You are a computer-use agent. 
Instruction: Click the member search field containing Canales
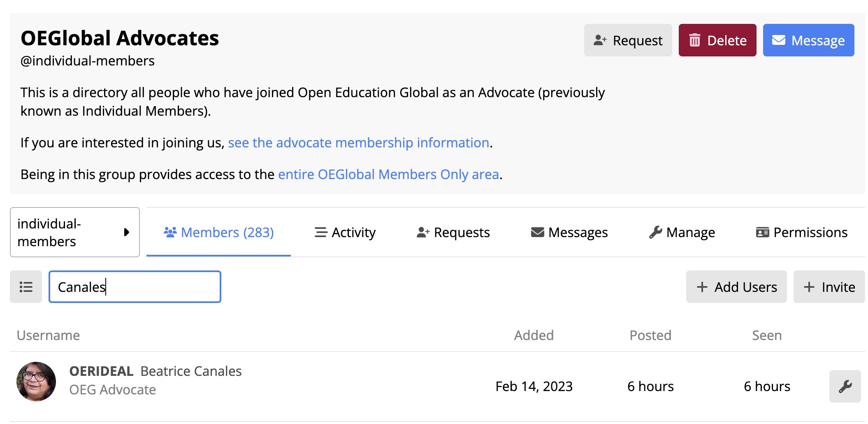135,287
